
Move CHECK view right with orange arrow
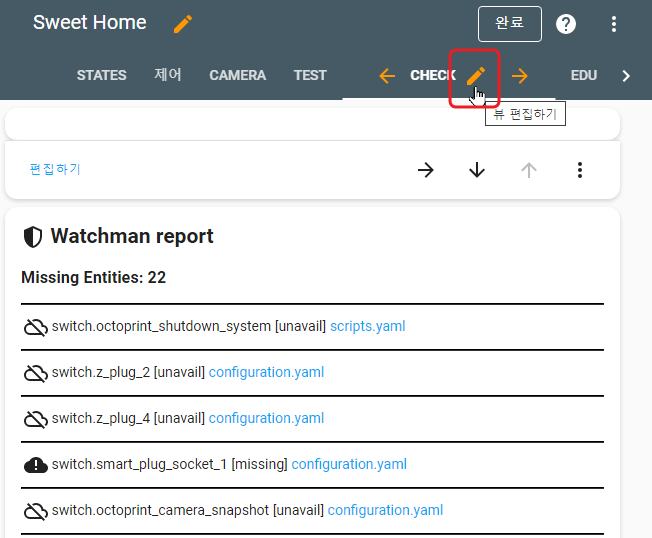(520, 76)
